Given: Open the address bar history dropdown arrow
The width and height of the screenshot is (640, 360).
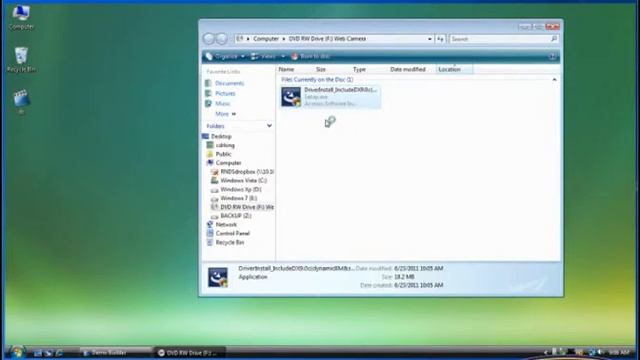Looking at the screenshot, I should (429, 39).
